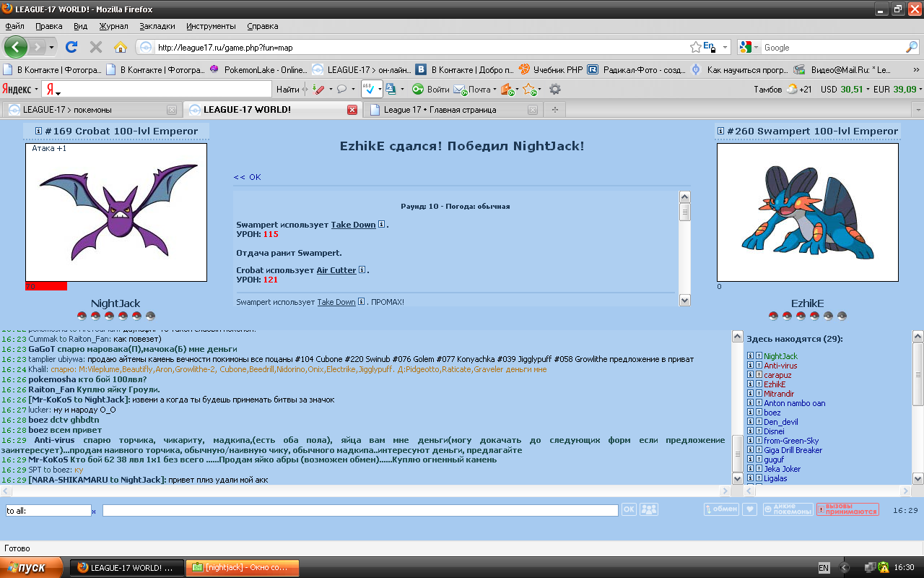Open info icon beside #169 Crobat title
The width and height of the screenshot is (924, 578).
tap(38, 131)
